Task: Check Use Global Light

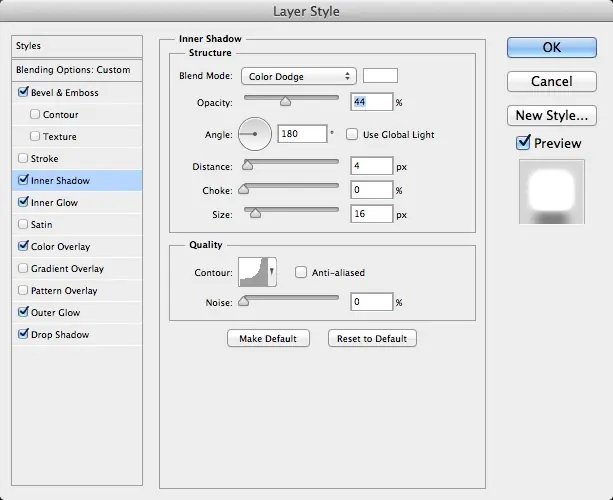Action: 351,134
